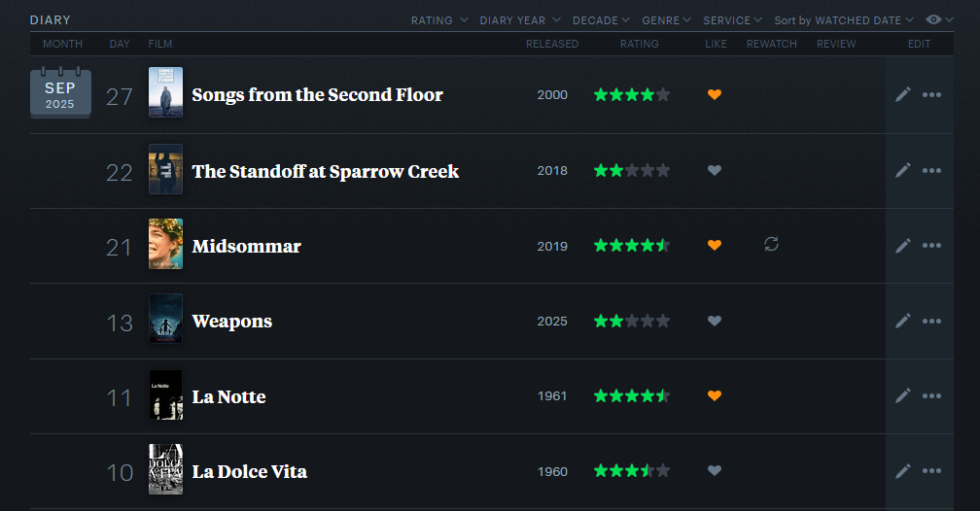Open more options for Midsommar entry

[931, 245]
